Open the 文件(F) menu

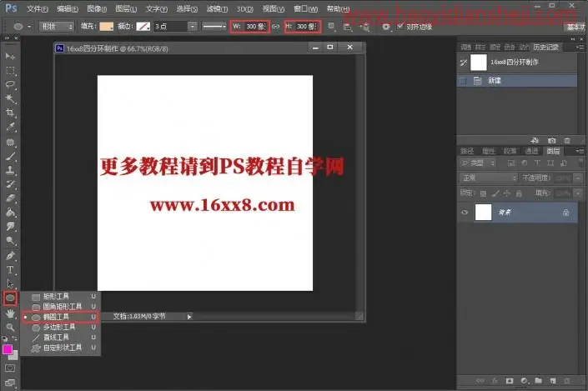(x=38, y=8)
